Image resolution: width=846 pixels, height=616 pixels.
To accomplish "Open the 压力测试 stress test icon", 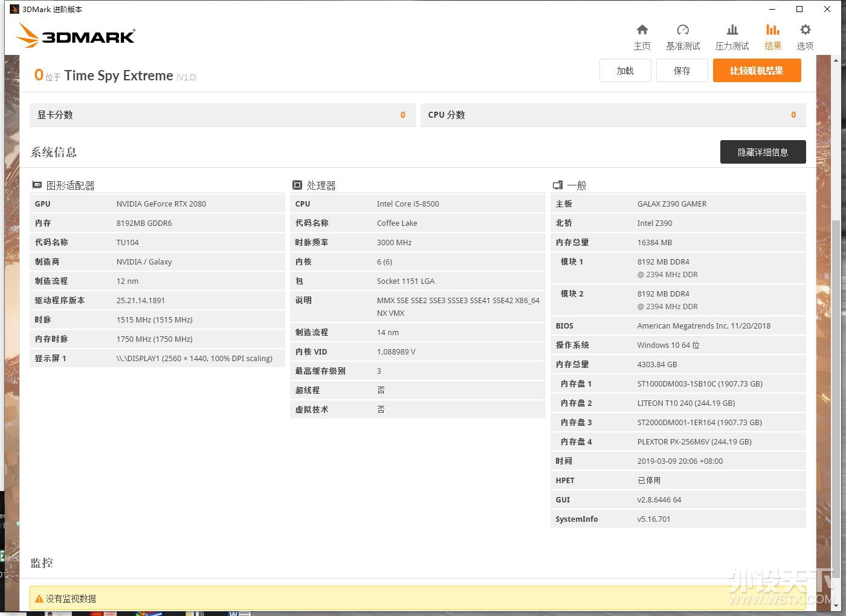I will (x=732, y=30).
